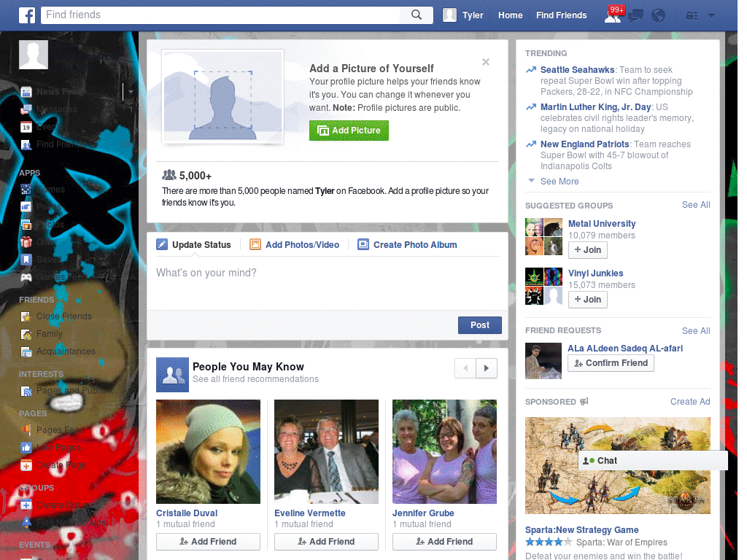Add Jennifer Grube as a friend

point(444,542)
